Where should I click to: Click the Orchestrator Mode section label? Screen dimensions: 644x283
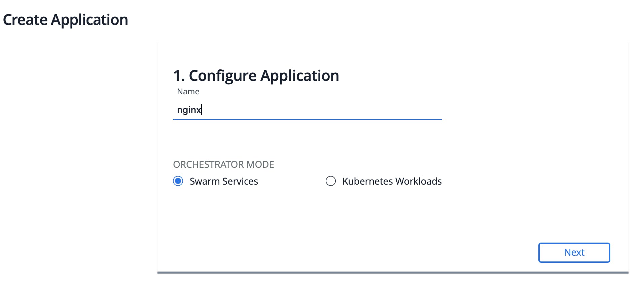(223, 164)
